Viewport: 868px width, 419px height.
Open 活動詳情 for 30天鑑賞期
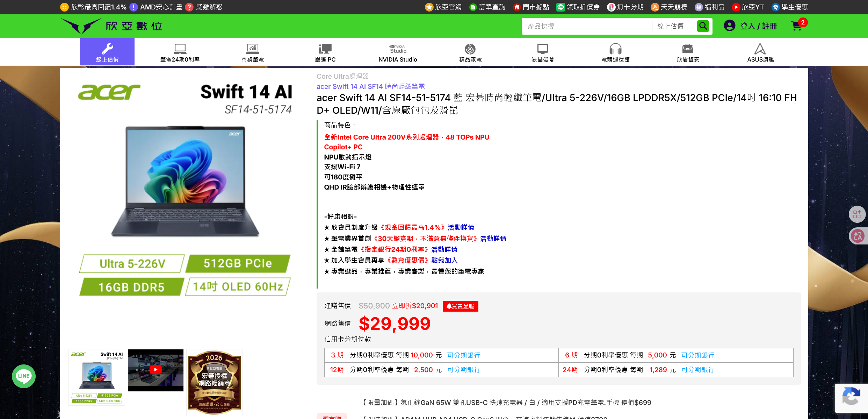click(493, 239)
